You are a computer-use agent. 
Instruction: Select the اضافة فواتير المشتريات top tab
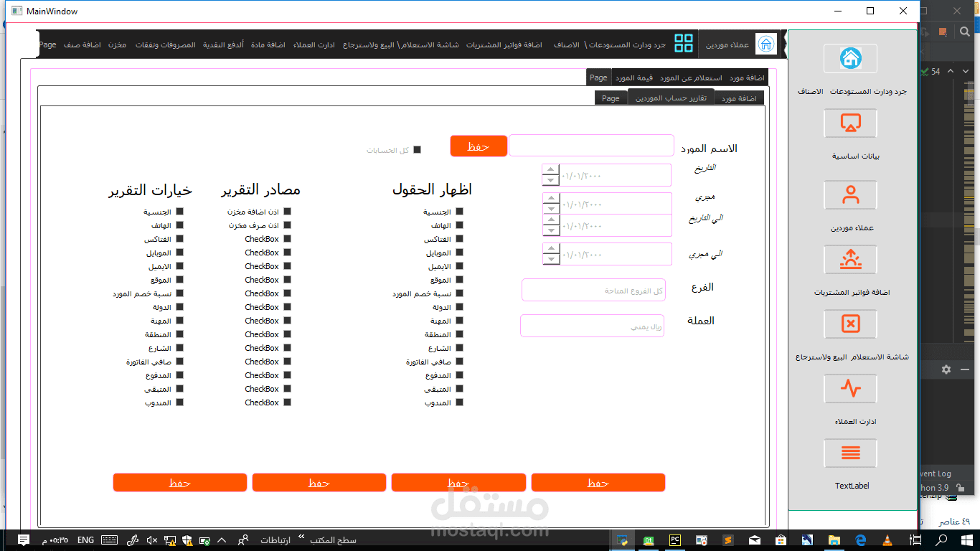[504, 44]
